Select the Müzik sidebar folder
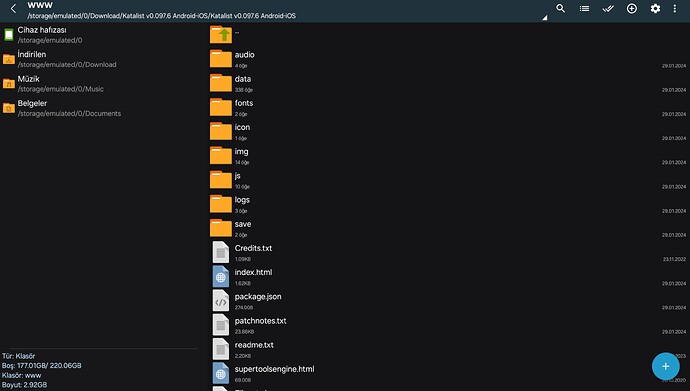 [101, 84]
